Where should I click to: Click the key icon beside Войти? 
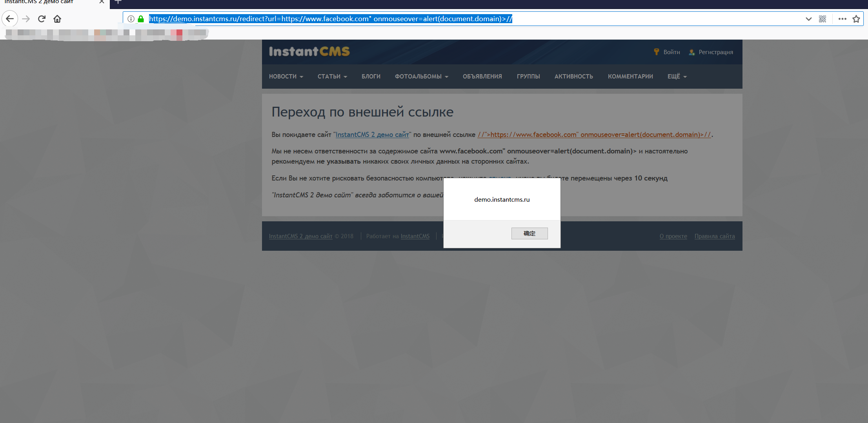click(656, 51)
